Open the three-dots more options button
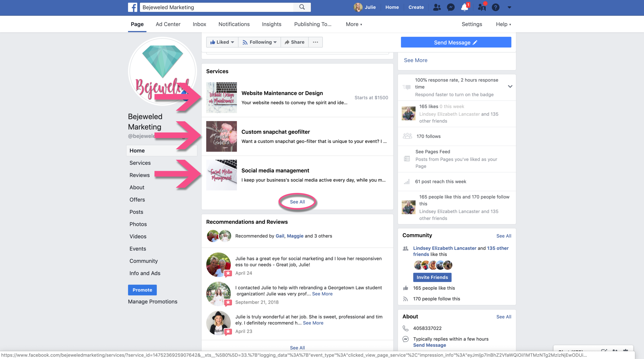644x359 pixels. 315,42
